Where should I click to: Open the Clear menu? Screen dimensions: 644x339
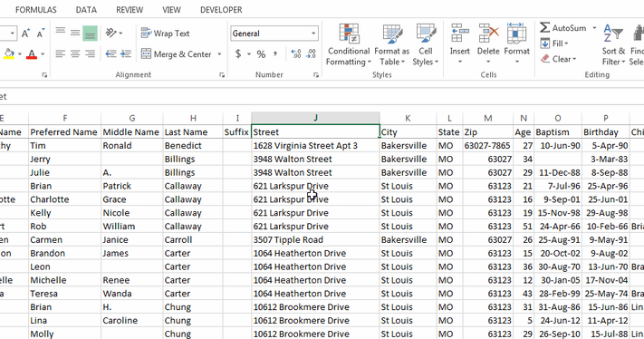pos(559,59)
